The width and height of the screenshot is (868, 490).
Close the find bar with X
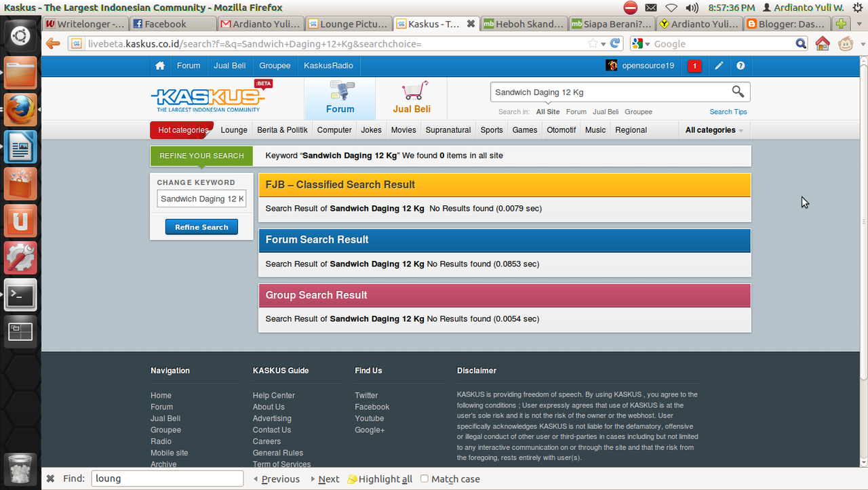click(50, 478)
